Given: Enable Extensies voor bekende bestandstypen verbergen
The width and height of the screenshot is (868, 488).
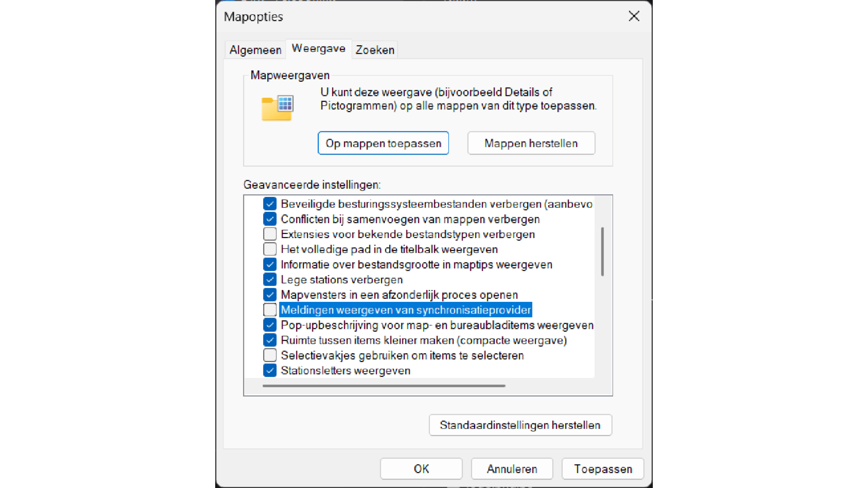Looking at the screenshot, I should pyautogui.click(x=270, y=234).
